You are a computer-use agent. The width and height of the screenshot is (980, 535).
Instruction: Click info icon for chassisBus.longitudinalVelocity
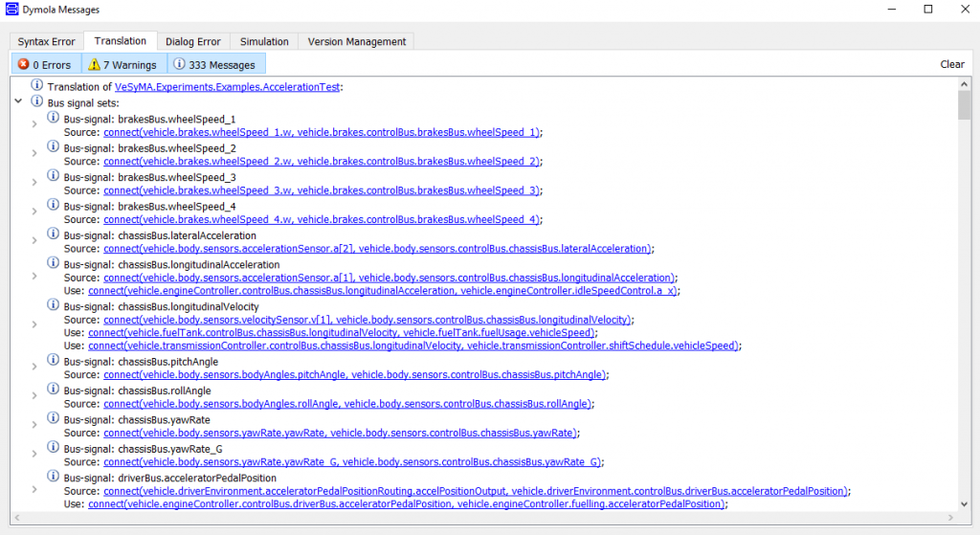coord(54,305)
